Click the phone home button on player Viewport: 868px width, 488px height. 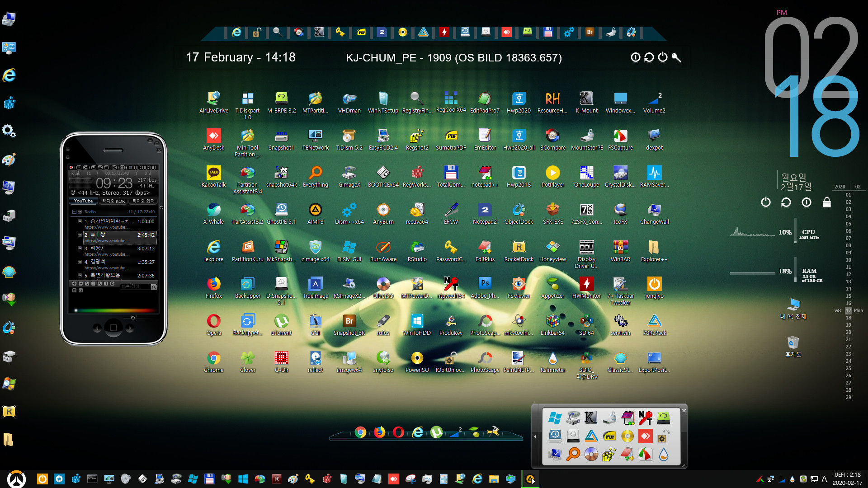(x=113, y=328)
